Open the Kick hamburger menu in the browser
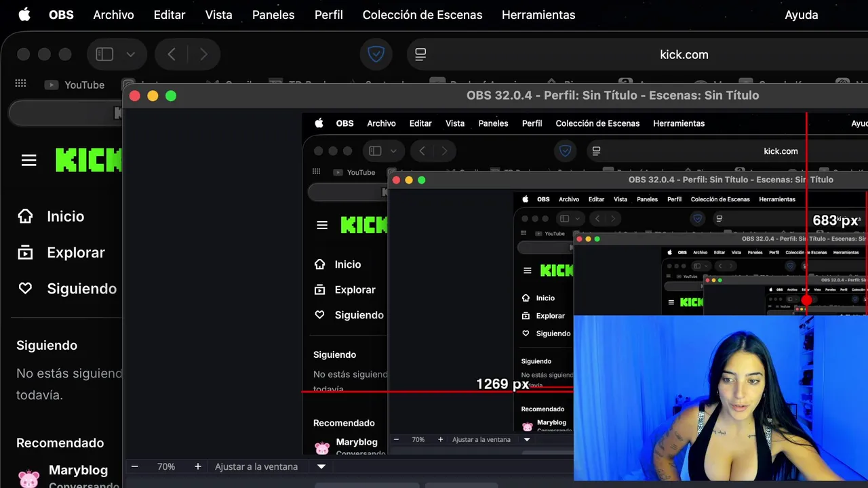This screenshot has width=868, height=488. coord(28,160)
